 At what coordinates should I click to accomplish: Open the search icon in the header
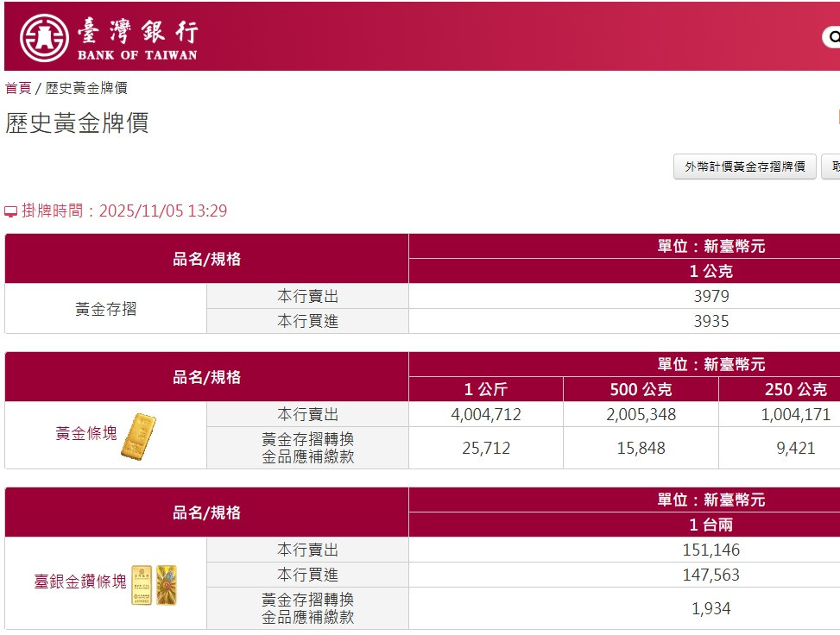pos(832,37)
